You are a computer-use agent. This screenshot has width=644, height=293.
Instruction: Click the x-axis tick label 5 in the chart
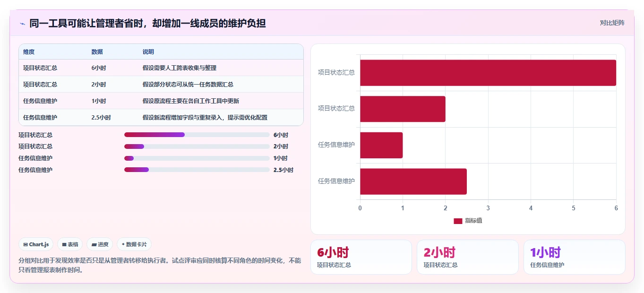point(574,208)
